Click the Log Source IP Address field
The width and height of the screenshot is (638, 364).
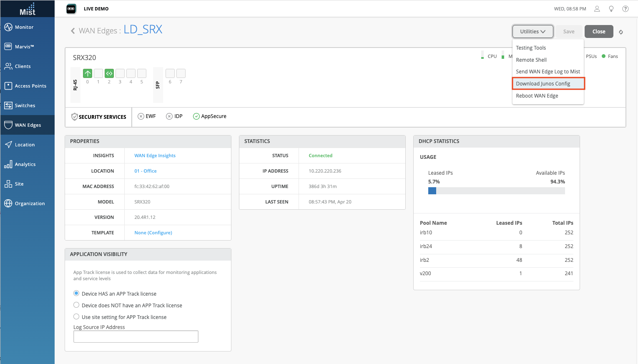point(136,336)
